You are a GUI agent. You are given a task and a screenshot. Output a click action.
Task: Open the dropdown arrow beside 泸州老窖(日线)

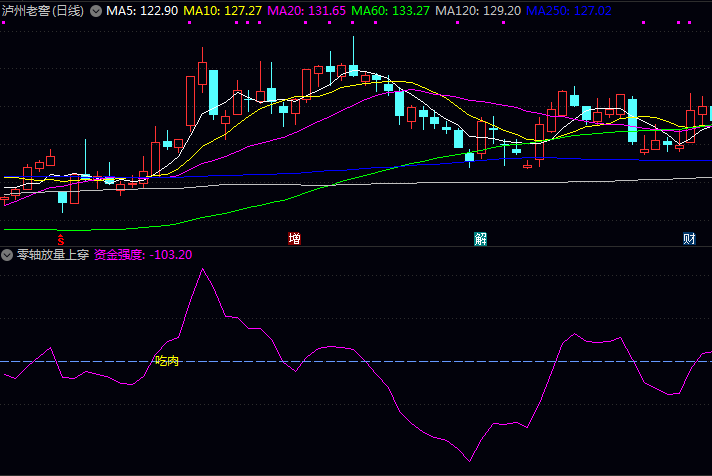click(x=96, y=10)
